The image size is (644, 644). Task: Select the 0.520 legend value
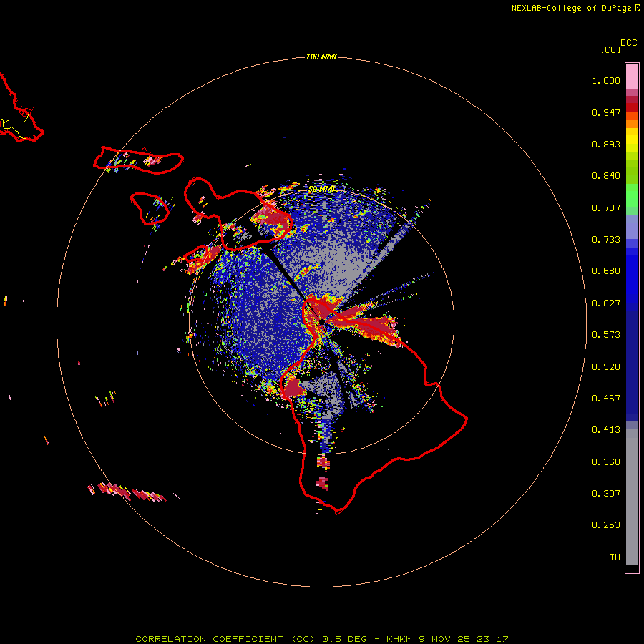coord(606,367)
